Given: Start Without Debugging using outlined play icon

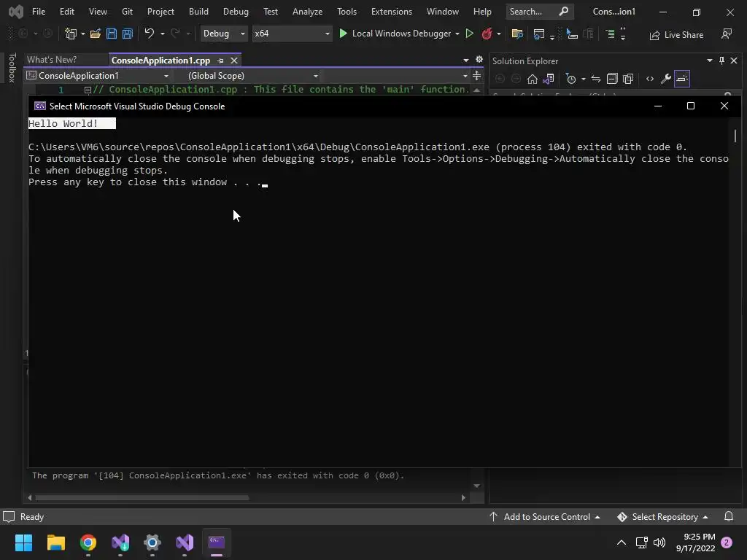Looking at the screenshot, I should pos(469,34).
